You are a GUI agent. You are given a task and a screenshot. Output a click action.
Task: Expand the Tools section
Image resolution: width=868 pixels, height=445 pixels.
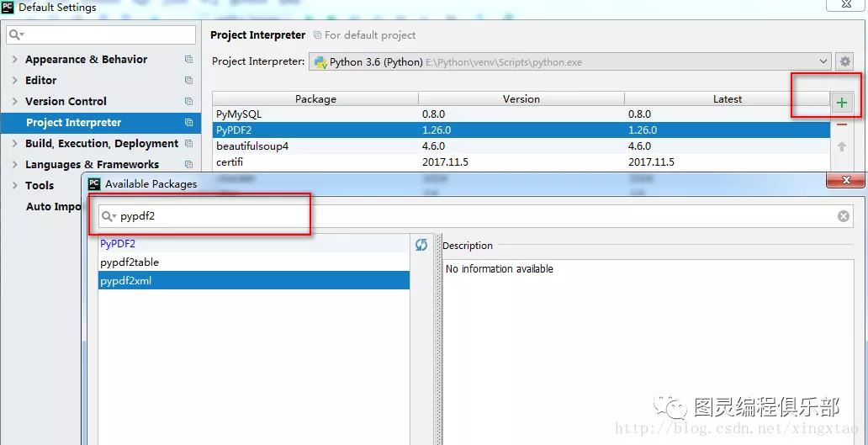pos(14,185)
